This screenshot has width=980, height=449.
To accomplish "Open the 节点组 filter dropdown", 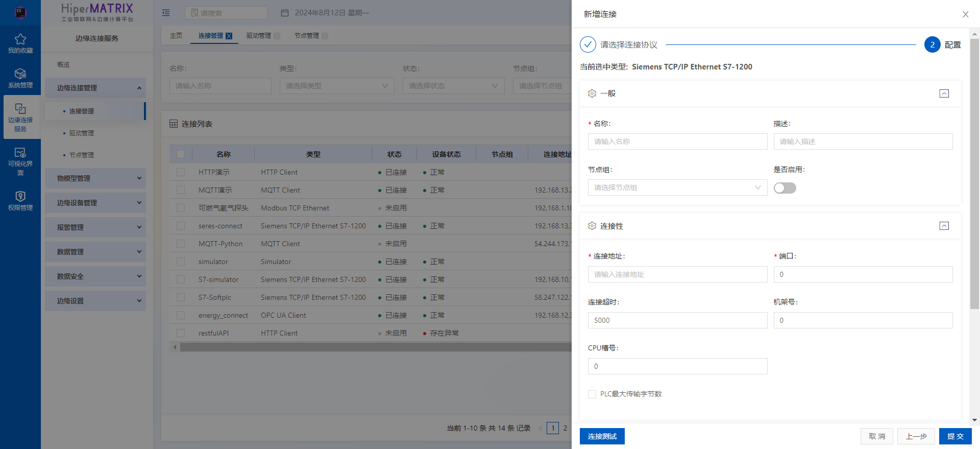I will coord(542,86).
